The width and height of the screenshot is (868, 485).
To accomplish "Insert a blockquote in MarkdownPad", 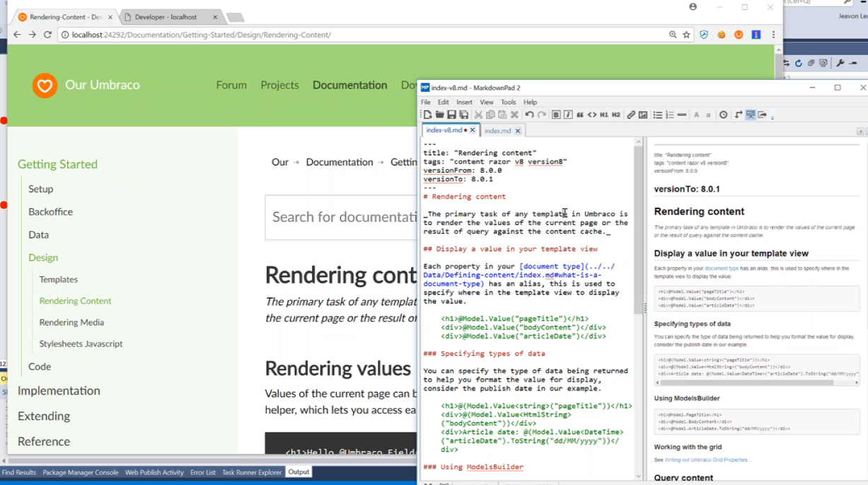I will pos(580,115).
